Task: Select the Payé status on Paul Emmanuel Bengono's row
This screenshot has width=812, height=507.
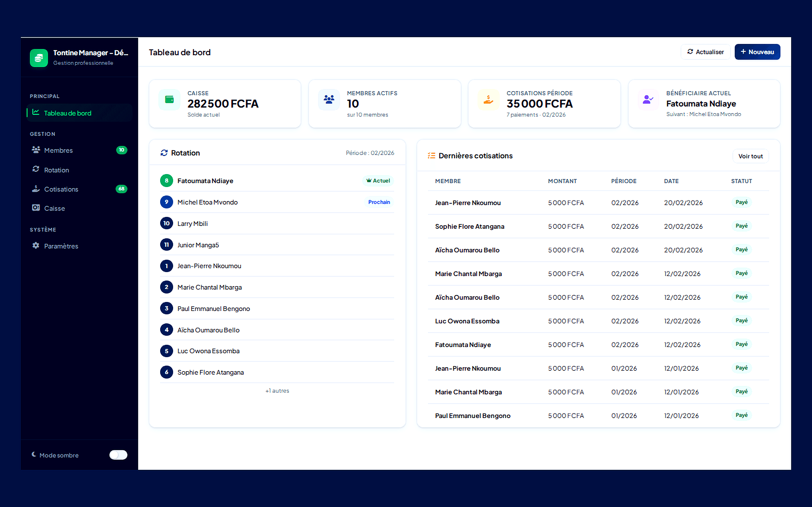Action: click(x=742, y=415)
